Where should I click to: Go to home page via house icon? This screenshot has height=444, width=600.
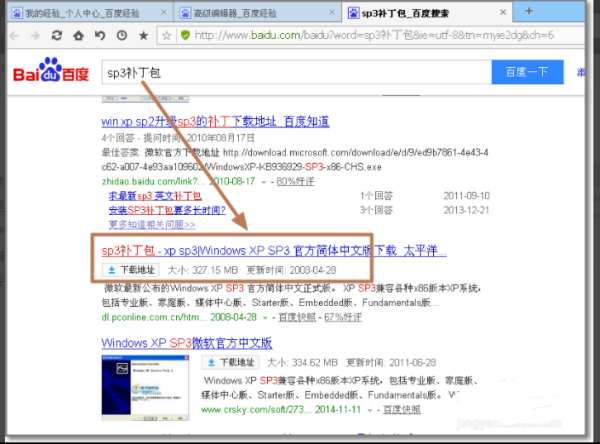78,36
